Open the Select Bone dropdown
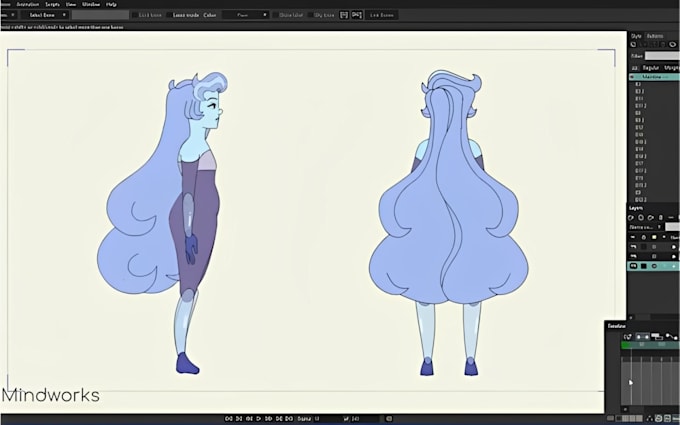 point(45,15)
